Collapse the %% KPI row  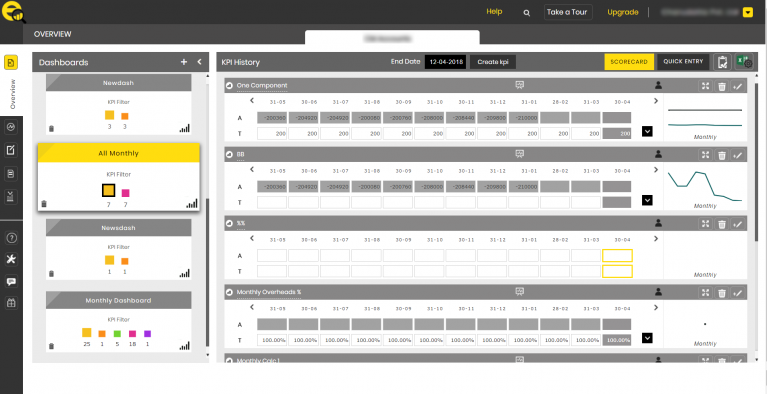tap(229, 223)
